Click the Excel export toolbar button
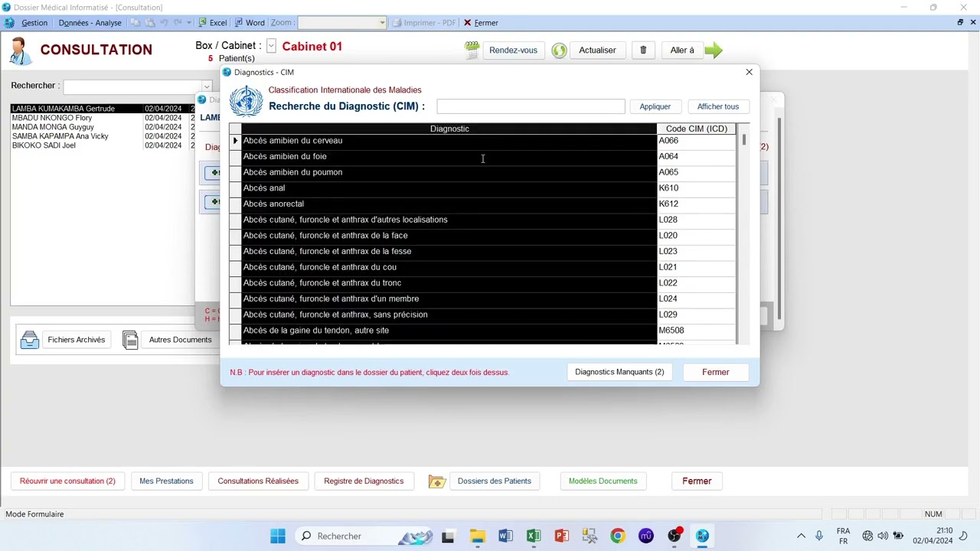Screen dimensions: 980x551 [x=212, y=23]
